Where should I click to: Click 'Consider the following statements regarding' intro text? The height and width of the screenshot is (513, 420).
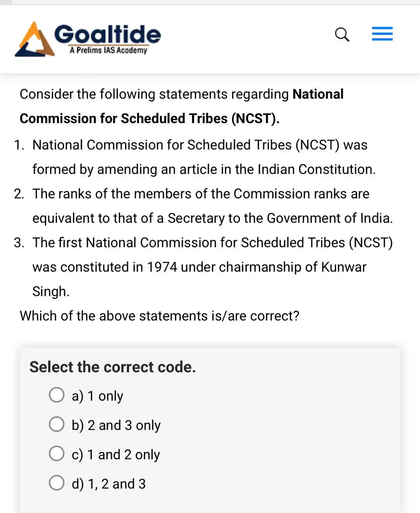pos(154,94)
